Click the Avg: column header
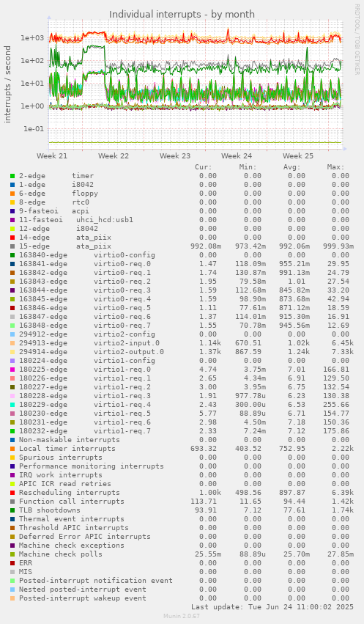This screenshot has width=364, height=624. point(292,167)
